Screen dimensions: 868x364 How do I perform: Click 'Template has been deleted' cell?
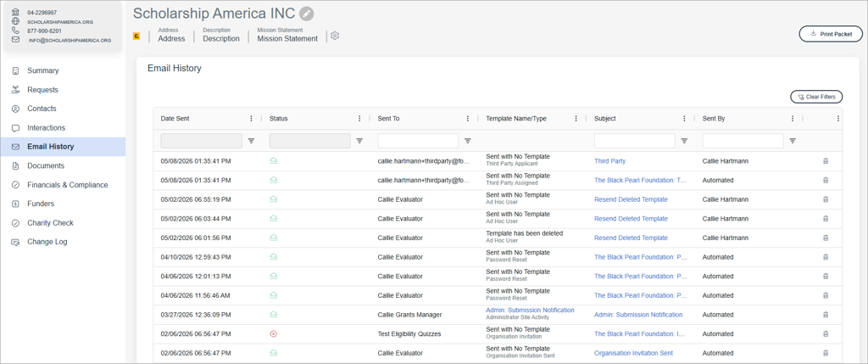pos(524,233)
